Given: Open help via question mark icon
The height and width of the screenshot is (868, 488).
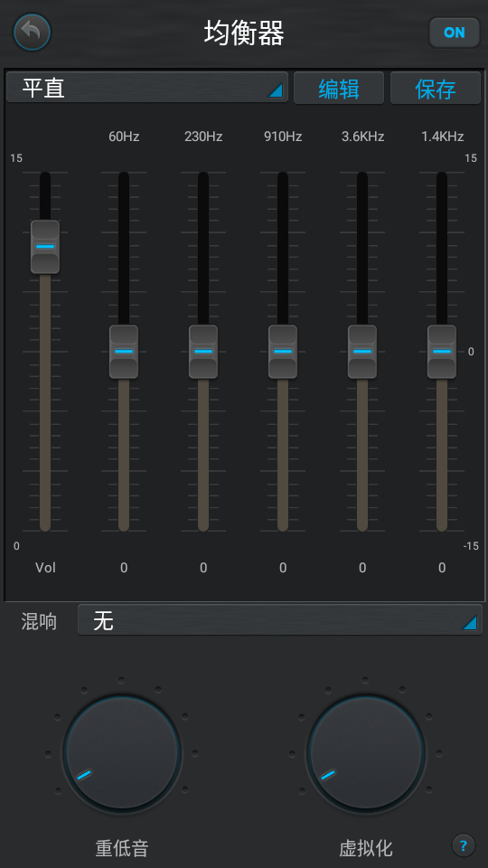Looking at the screenshot, I should point(463,845).
